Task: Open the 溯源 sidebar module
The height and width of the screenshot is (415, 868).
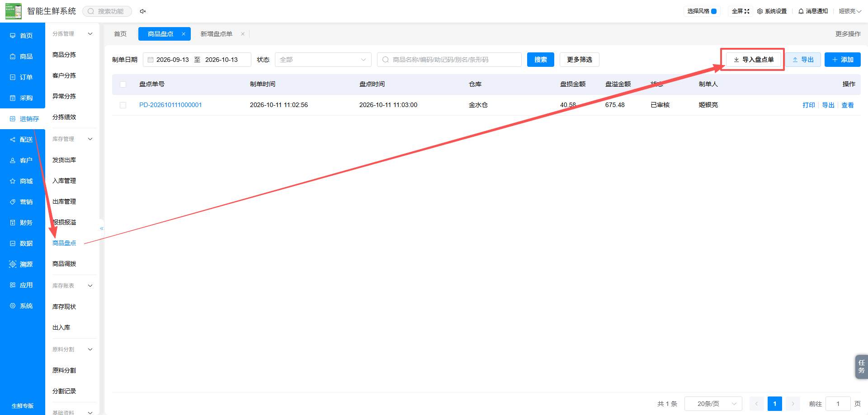Action: pyautogui.click(x=22, y=264)
